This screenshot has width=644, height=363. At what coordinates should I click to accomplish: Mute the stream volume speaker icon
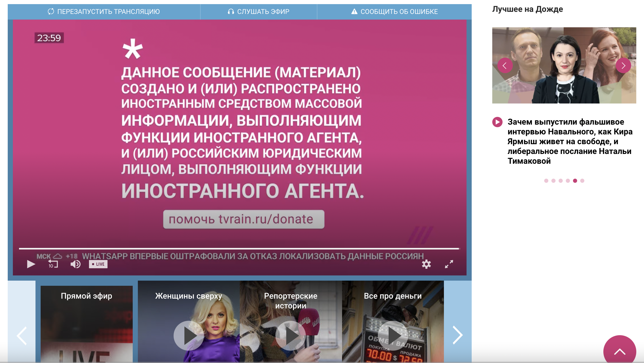pos(75,264)
